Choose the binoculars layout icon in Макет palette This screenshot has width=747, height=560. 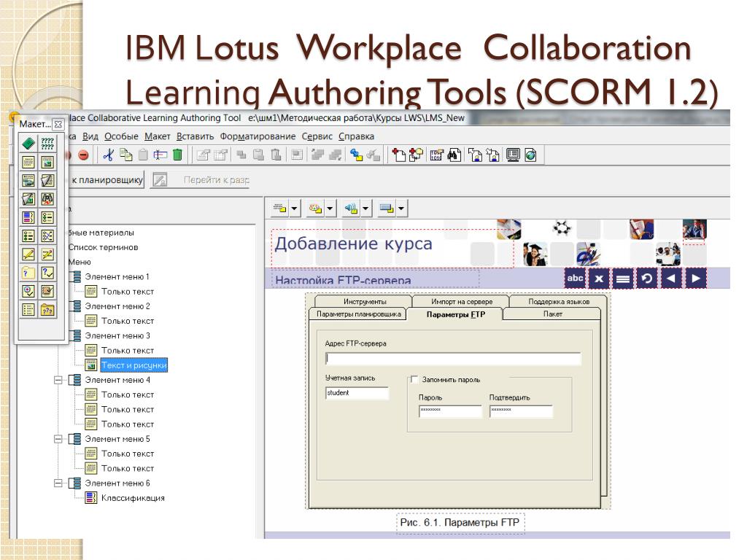47,199
